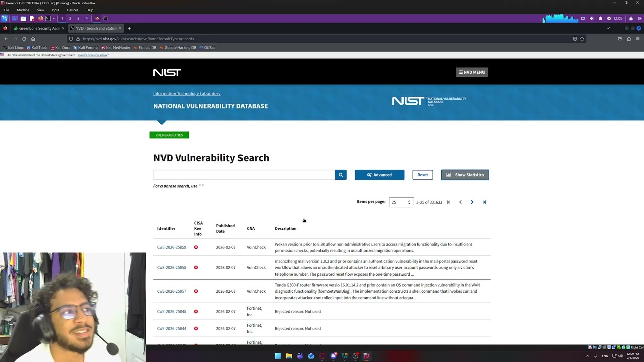Click KEV status icon for CVE-2026-25859
This screenshot has width=644, height=362.
196,247
